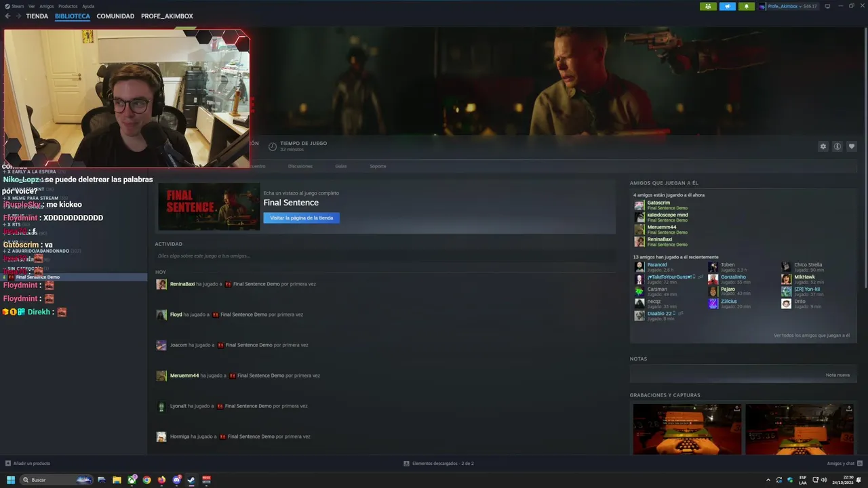Open the Final Sentence banner thumbnail

209,207
